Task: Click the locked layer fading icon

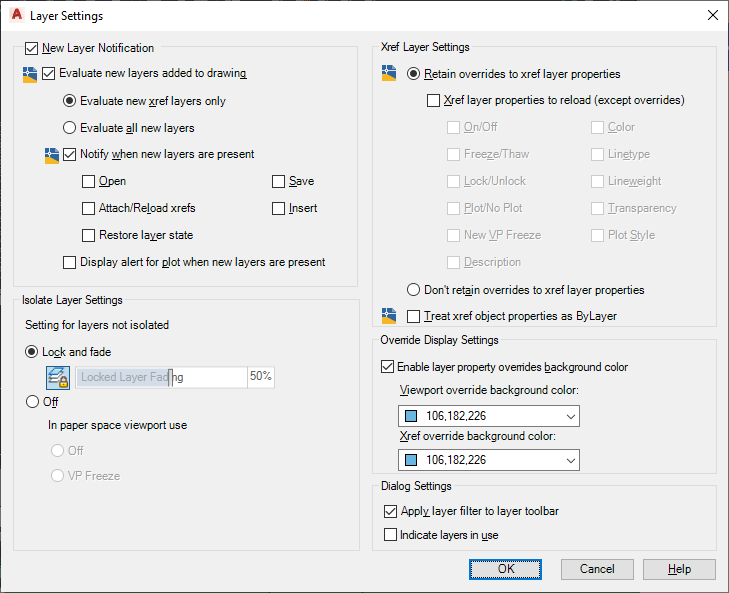Action: click(58, 377)
